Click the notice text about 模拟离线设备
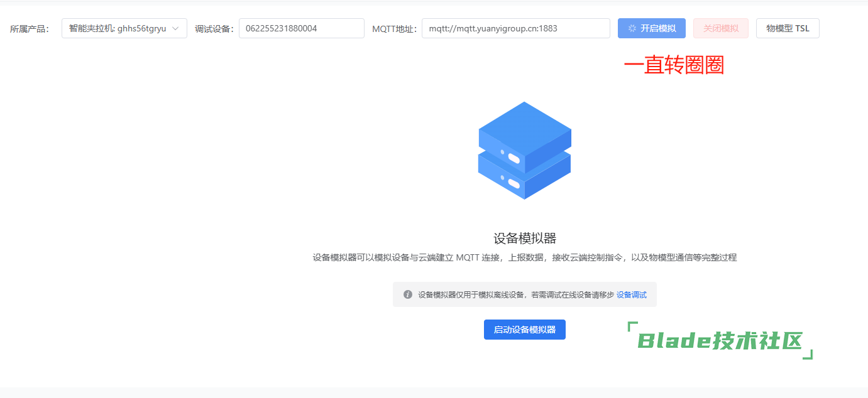Image resolution: width=868 pixels, height=398 pixels. pyautogui.click(x=515, y=294)
